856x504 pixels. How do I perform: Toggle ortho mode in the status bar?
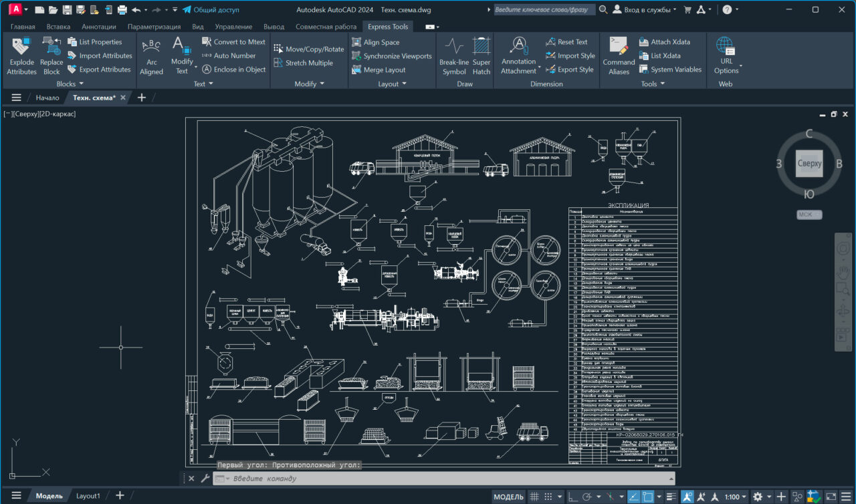point(572,497)
